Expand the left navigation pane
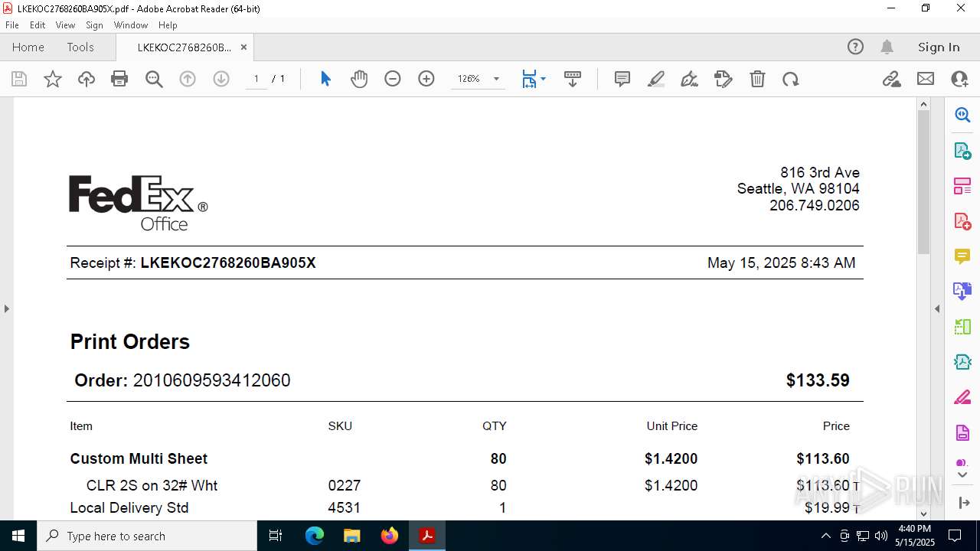Viewport: 980px width, 551px height. coord(6,308)
